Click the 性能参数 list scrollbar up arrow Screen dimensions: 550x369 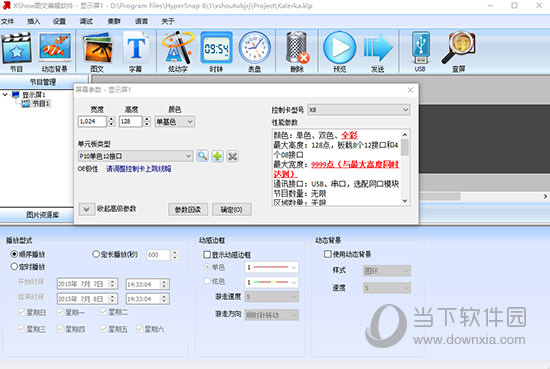coord(405,135)
